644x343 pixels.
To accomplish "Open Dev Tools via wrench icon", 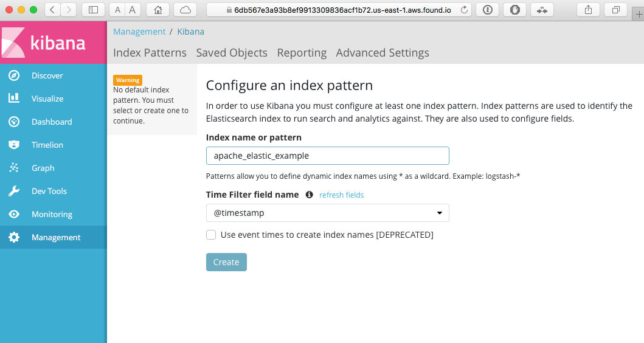I will [x=14, y=191].
